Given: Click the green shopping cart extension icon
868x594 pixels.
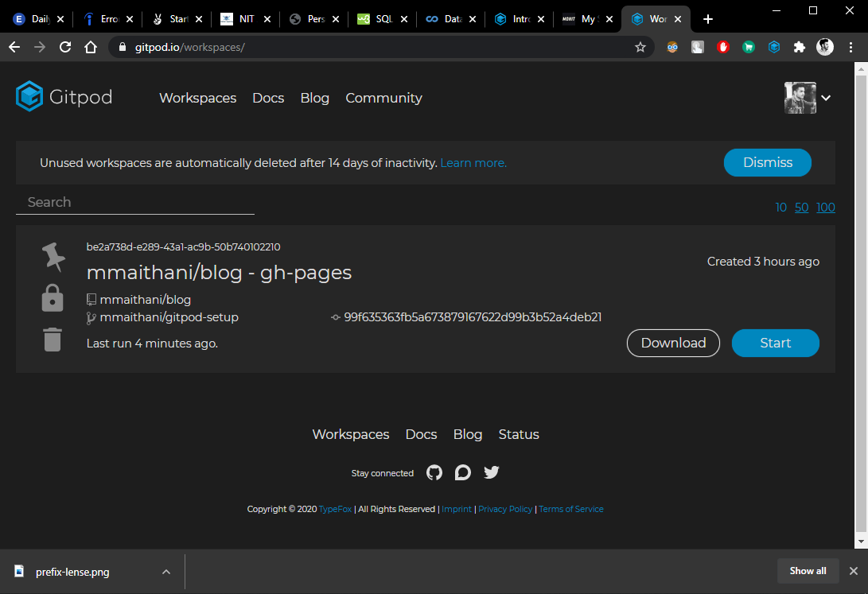Looking at the screenshot, I should (749, 47).
